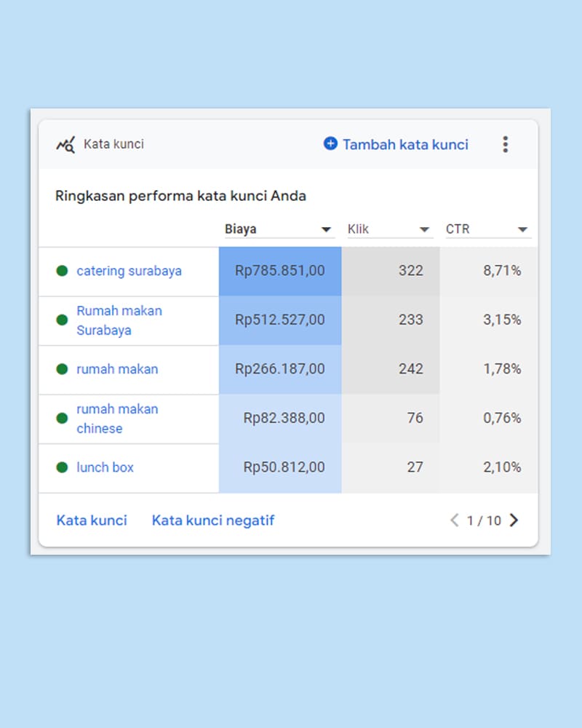Click green status dot for catering surabaya
The width and height of the screenshot is (582, 728).
62,271
